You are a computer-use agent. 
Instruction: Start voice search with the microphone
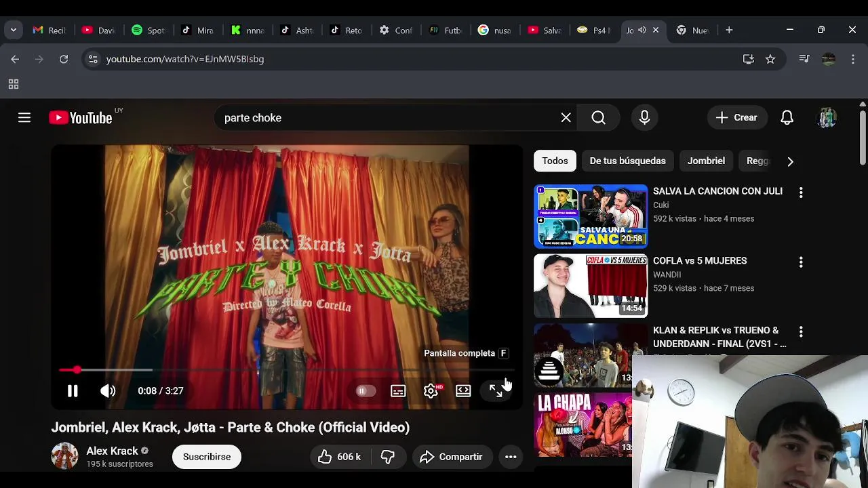[x=644, y=118]
